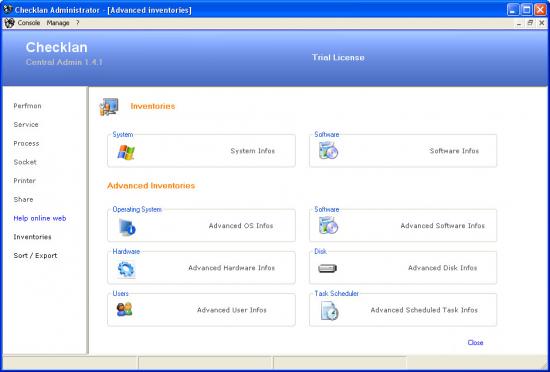This screenshot has width=550, height=372.
Task: Open Sort / Export in the sidebar
Action: [x=35, y=256]
